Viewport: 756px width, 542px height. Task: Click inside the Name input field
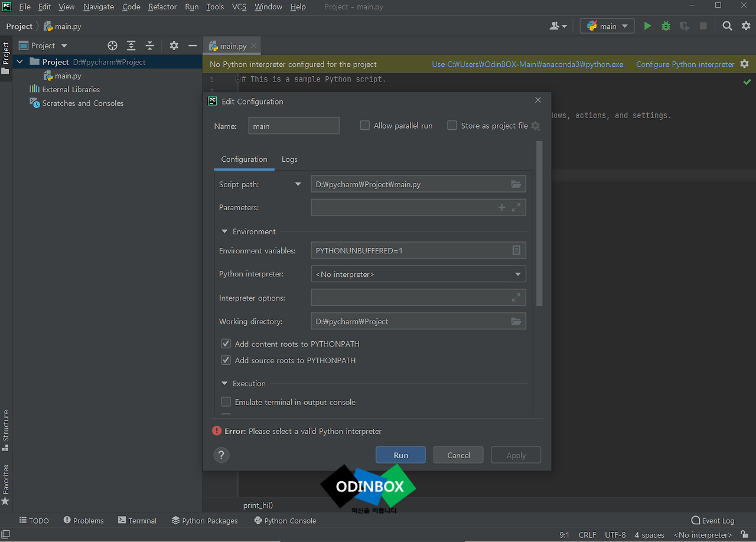tap(294, 125)
